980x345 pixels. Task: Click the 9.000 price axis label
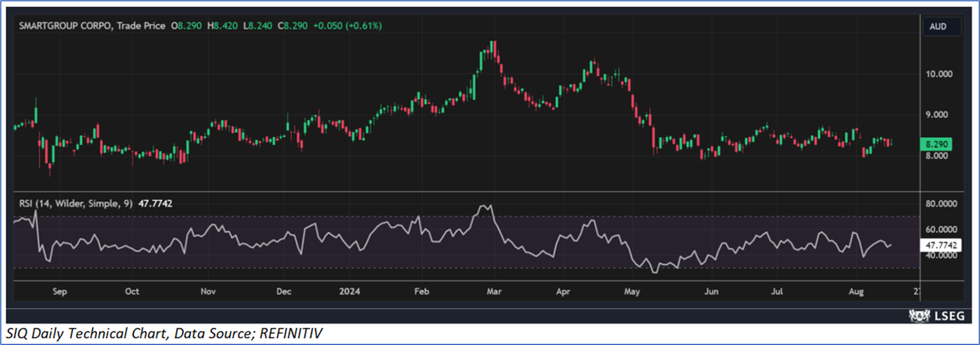pyautogui.click(x=937, y=115)
